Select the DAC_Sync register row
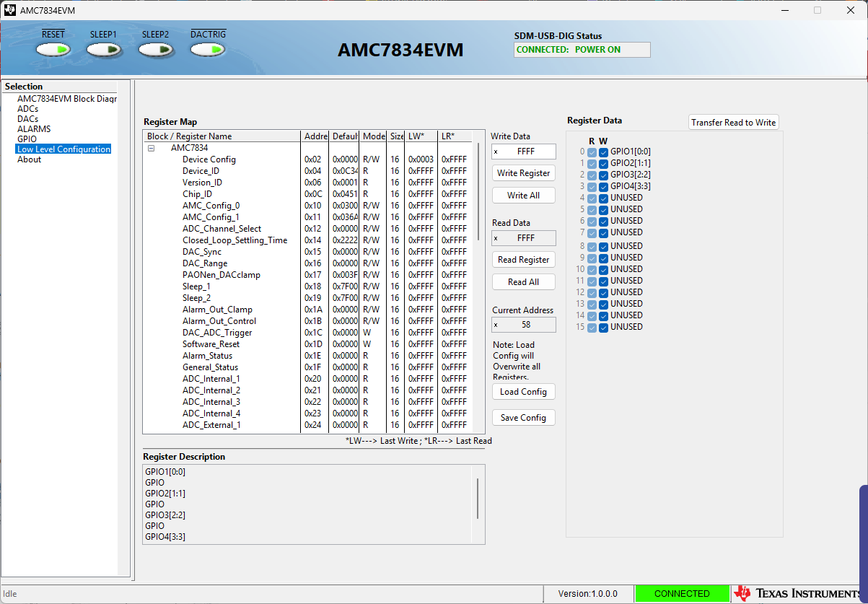This screenshot has width=868, height=604. pos(308,252)
